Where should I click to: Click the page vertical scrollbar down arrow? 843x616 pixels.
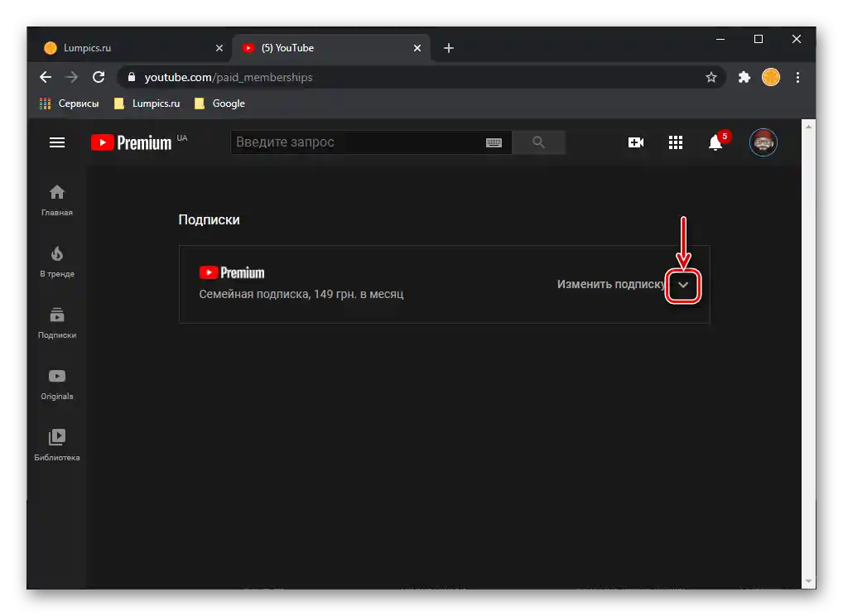(x=808, y=581)
